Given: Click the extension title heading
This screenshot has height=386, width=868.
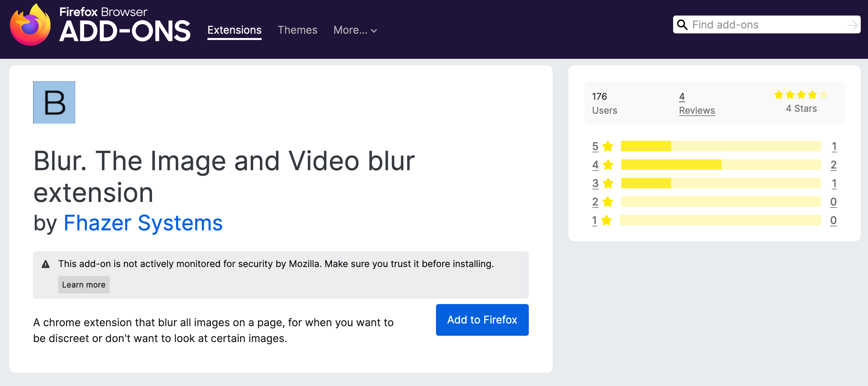Looking at the screenshot, I should pyautogui.click(x=224, y=176).
